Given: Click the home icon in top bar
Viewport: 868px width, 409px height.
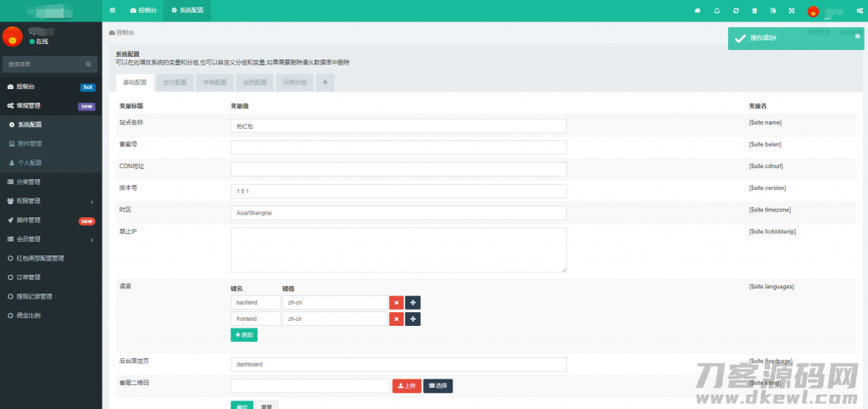Looking at the screenshot, I should coord(698,10).
